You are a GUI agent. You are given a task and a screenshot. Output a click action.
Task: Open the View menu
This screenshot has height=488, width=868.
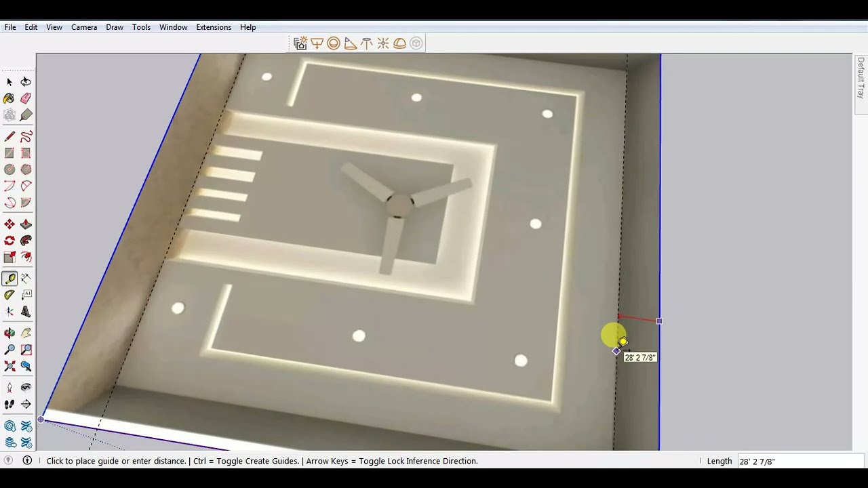(54, 27)
